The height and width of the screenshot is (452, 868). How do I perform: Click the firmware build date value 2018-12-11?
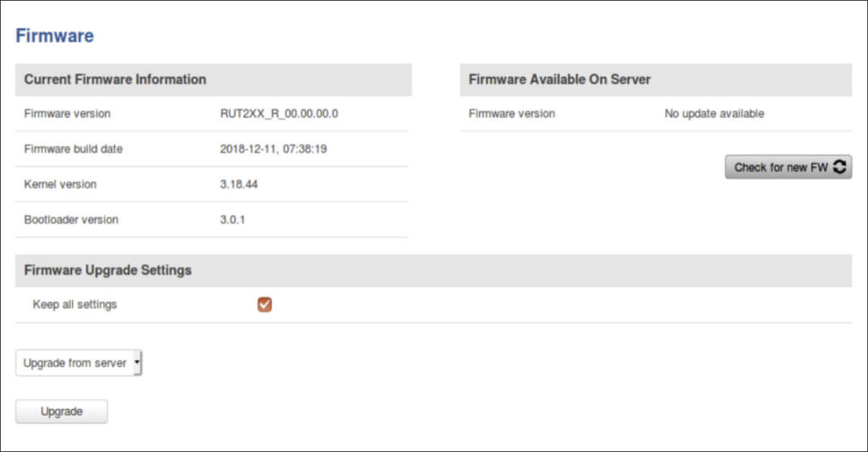[x=273, y=149]
